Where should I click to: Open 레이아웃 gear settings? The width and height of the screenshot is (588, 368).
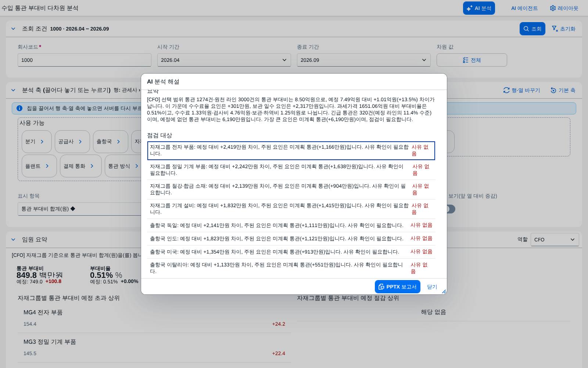click(564, 8)
